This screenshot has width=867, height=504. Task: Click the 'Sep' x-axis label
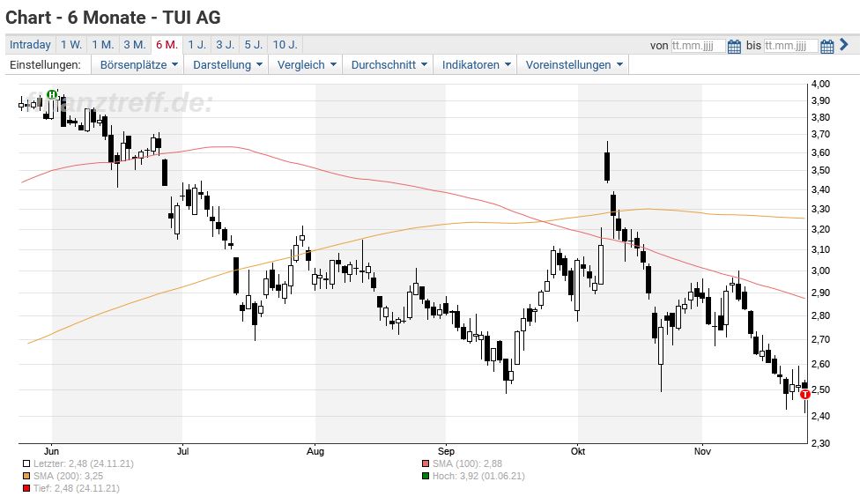click(446, 451)
